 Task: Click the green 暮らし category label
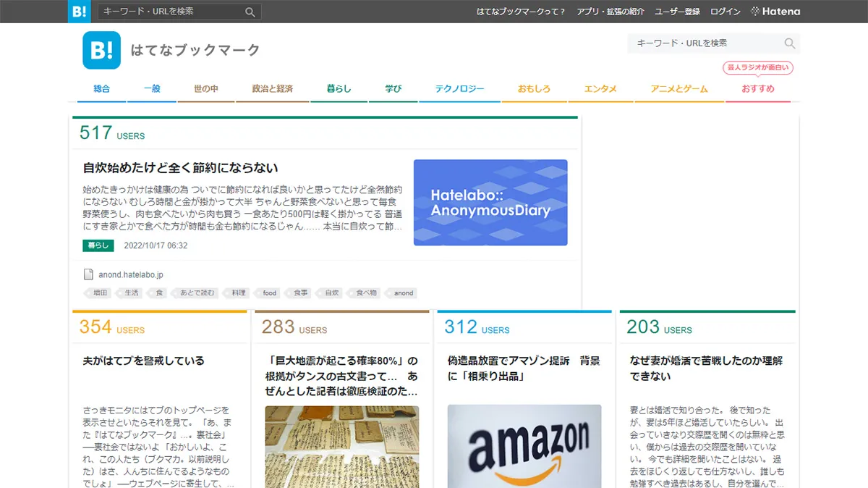click(x=97, y=245)
